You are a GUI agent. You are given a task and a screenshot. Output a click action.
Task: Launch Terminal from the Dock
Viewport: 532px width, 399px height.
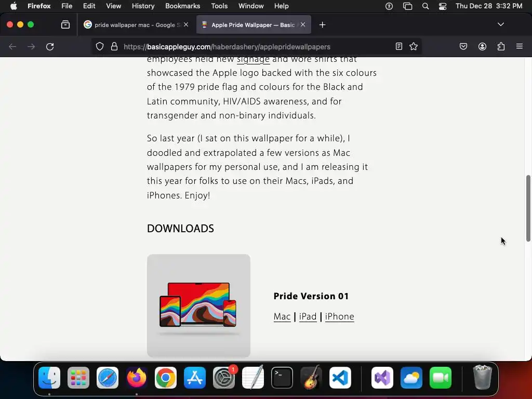click(282, 378)
